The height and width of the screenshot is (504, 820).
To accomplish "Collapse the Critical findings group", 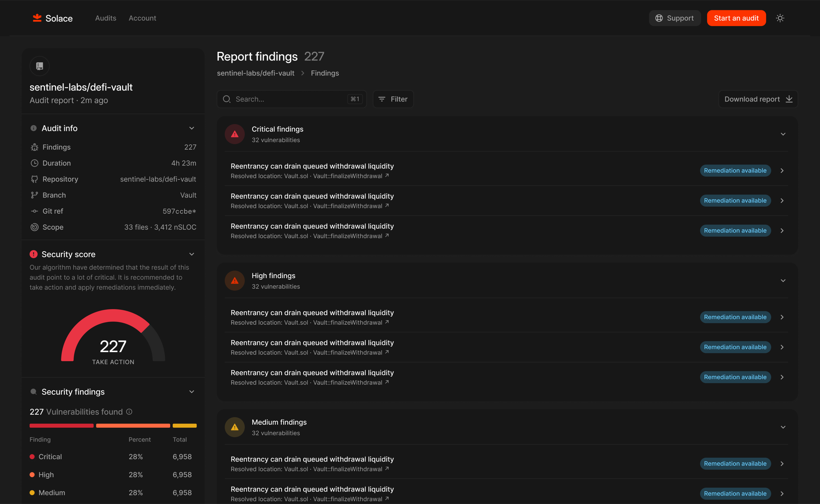I will click(783, 134).
